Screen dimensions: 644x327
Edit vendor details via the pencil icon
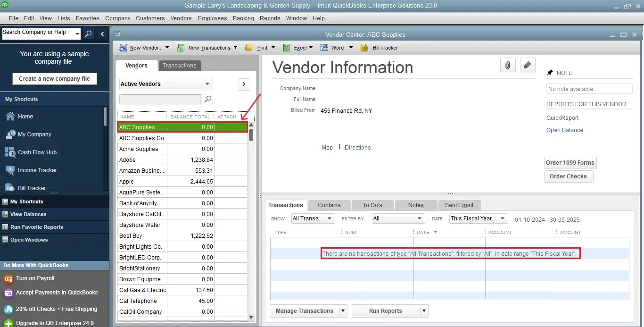coord(528,65)
